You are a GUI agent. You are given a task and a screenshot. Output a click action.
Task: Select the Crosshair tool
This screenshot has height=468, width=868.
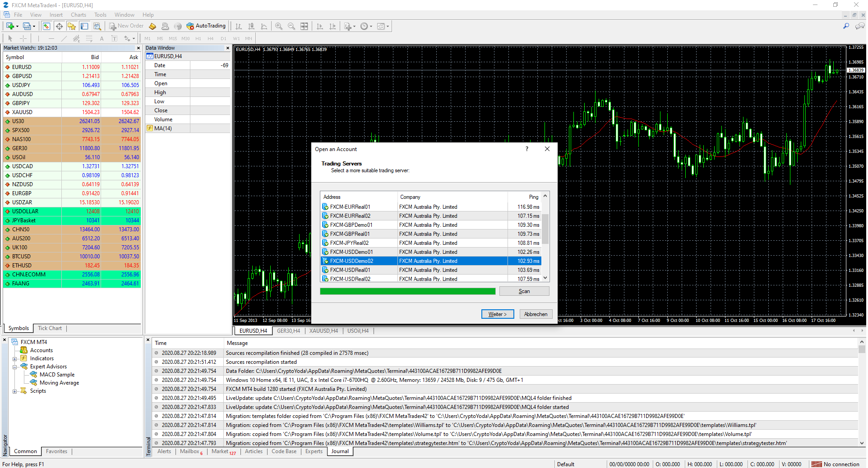pos(23,38)
